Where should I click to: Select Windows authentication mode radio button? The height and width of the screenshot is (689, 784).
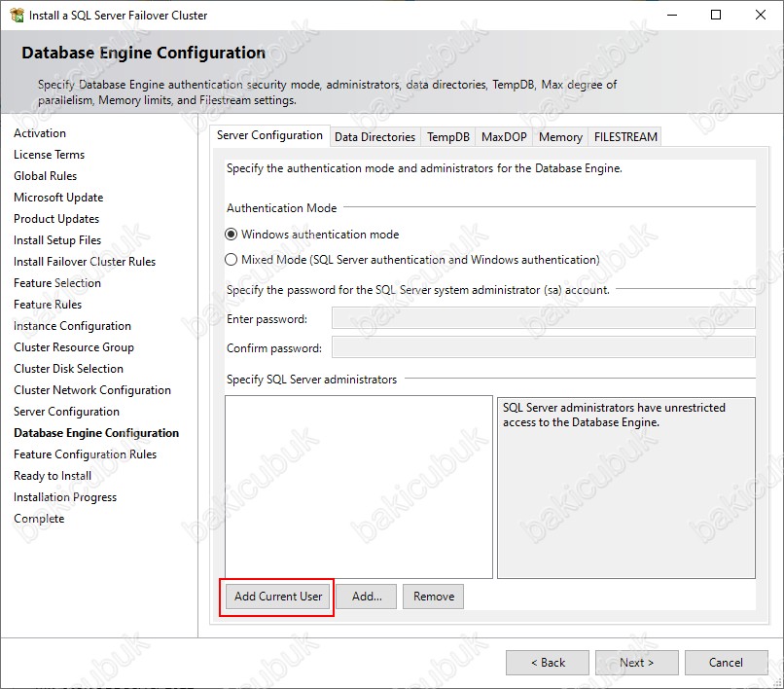(231, 235)
